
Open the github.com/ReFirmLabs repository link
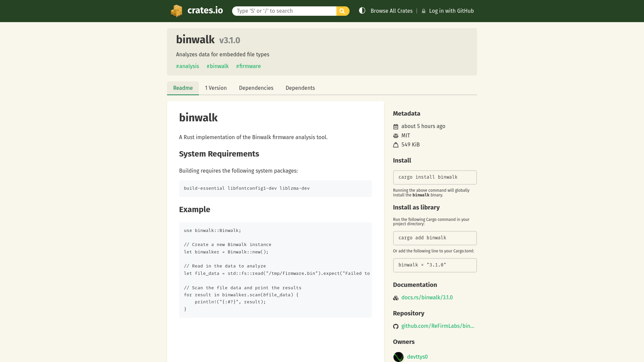coord(438,326)
